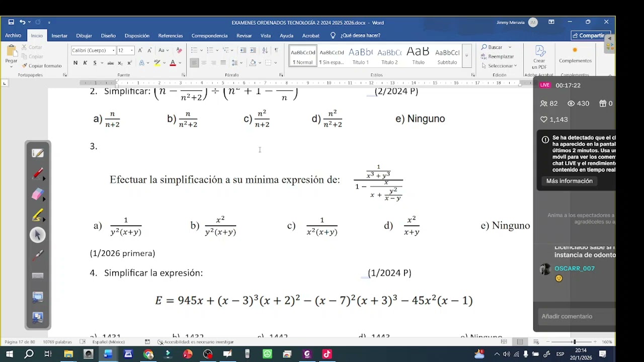Image resolution: width=644 pixels, height=362 pixels.
Task: Toggle subscript formatting
Action: tap(121, 63)
